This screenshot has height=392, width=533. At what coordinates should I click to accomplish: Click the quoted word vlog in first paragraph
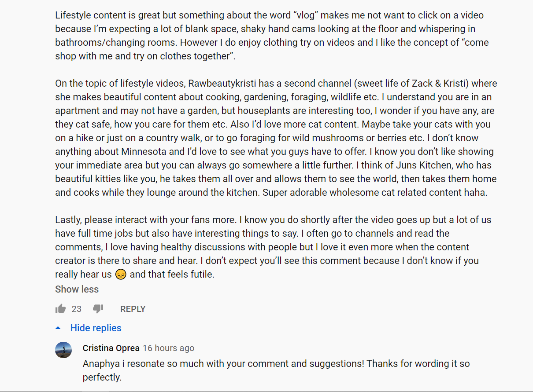pyautogui.click(x=307, y=15)
